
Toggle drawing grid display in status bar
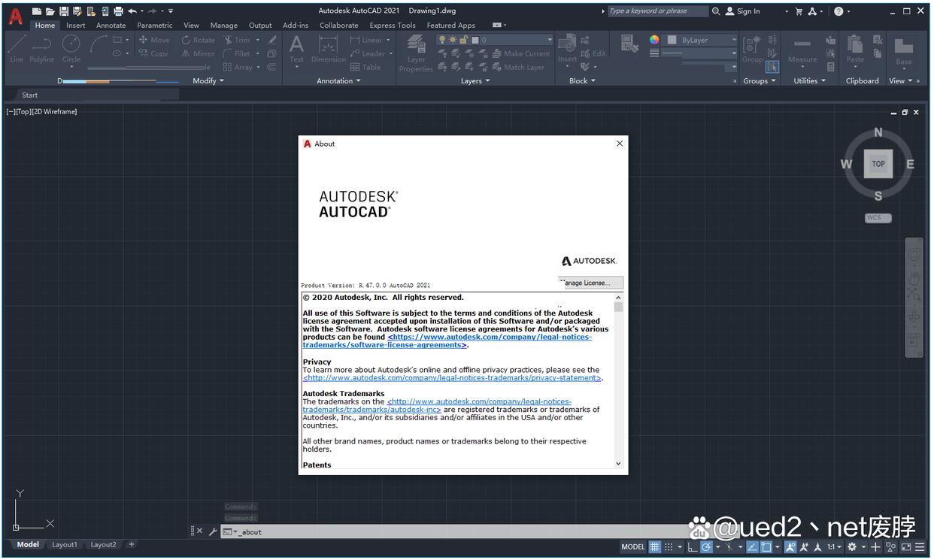[x=655, y=546]
